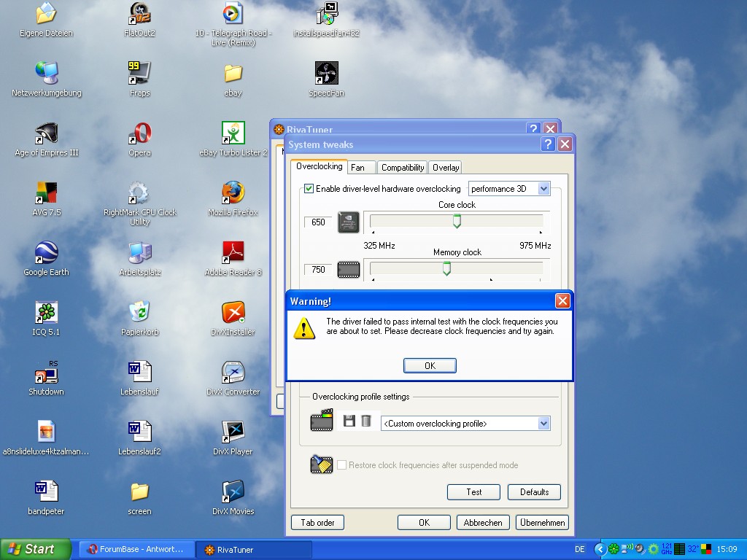Click the RivaTuner window help button

[x=533, y=128]
